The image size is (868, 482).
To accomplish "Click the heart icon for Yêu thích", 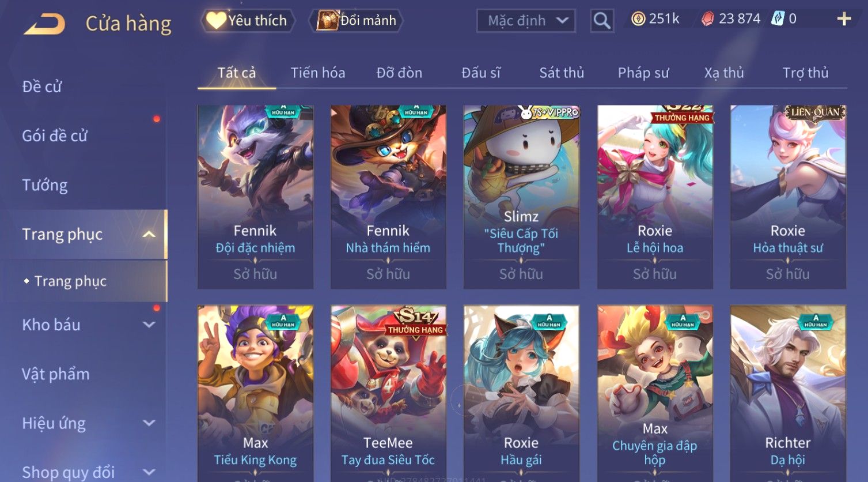I will click(216, 21).
